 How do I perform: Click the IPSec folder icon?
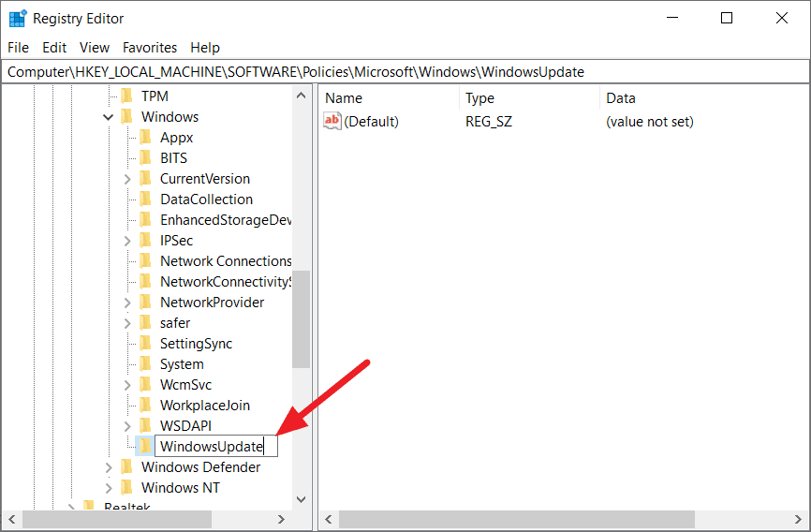pyautogui.click(x=146, y=241)
